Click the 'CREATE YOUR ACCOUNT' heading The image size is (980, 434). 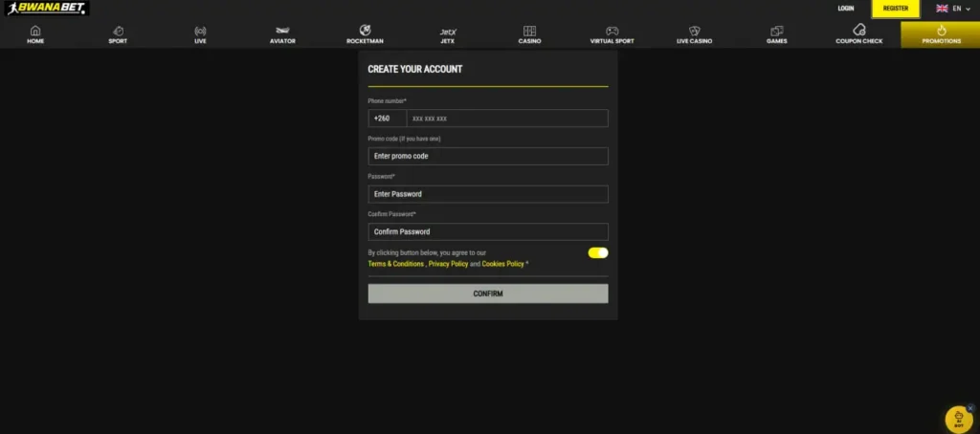click(x=415, y=70)
